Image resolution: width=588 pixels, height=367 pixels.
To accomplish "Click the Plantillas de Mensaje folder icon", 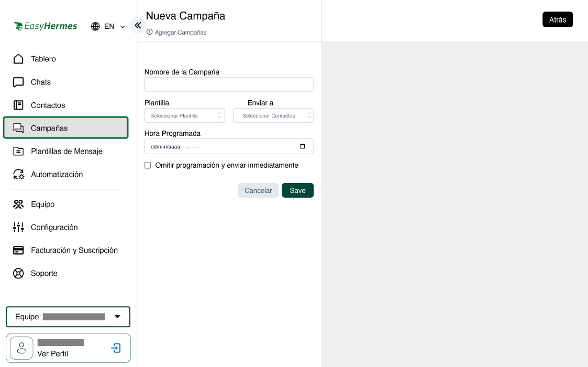I will 18,152.
